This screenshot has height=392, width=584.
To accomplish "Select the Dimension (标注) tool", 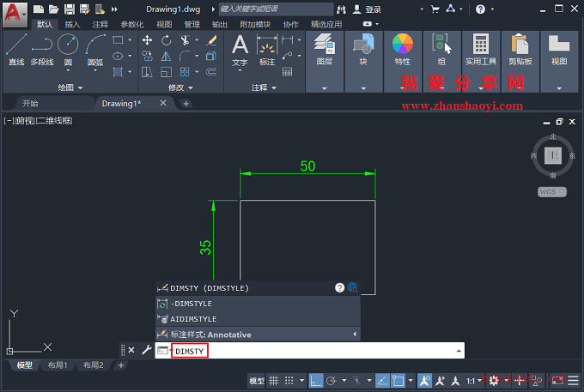I will (x=267, y=50).
